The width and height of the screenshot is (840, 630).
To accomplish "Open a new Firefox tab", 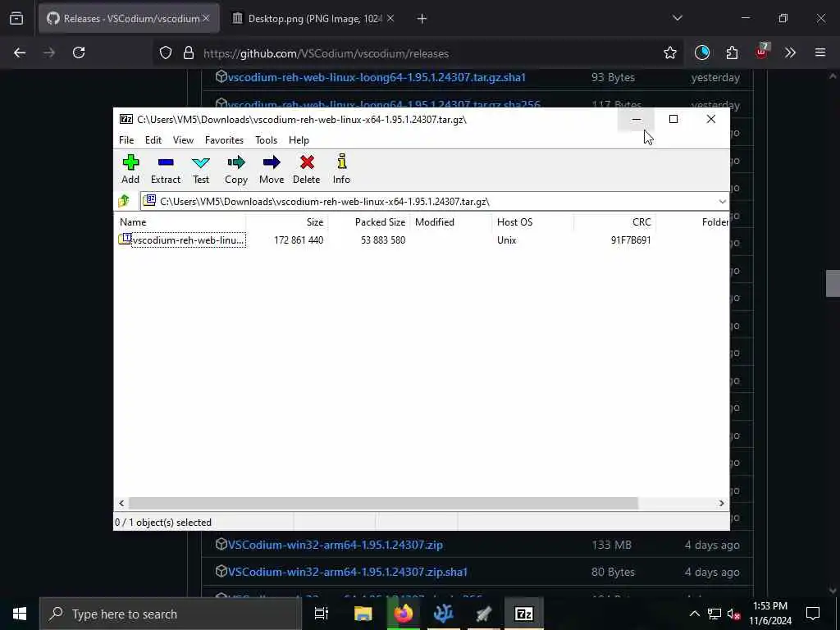I will (x=422, y=19).
